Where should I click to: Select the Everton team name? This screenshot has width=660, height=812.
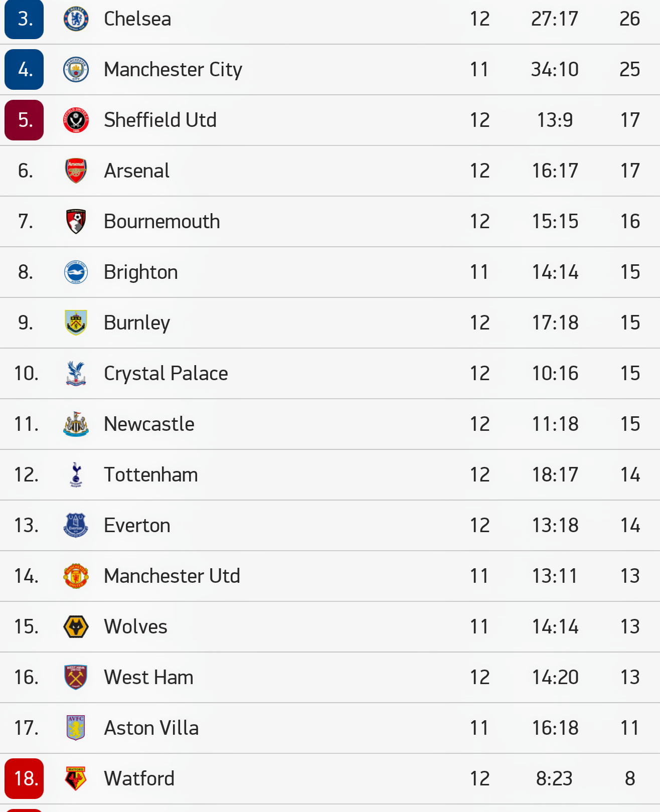pos(137,526)
